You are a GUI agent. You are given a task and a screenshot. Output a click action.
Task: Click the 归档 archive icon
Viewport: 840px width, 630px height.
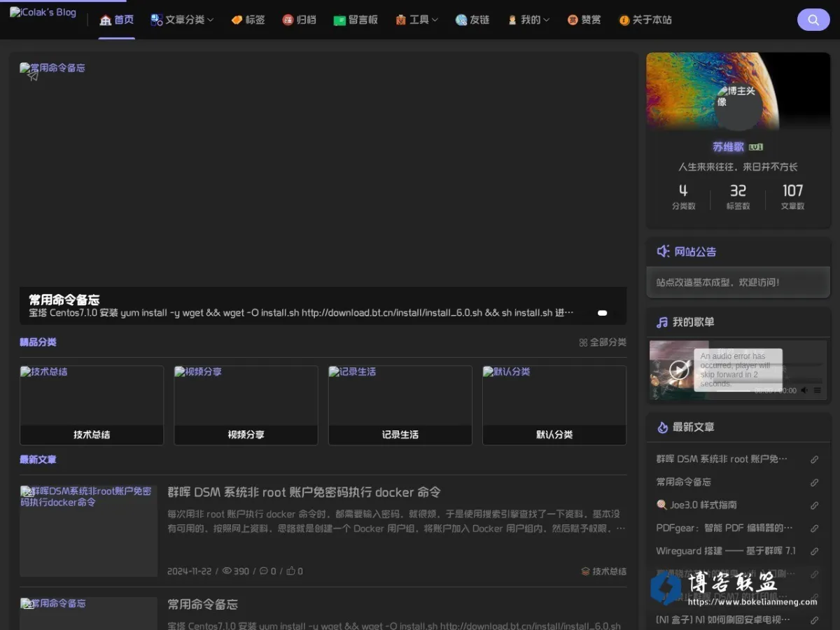point(288,20)
